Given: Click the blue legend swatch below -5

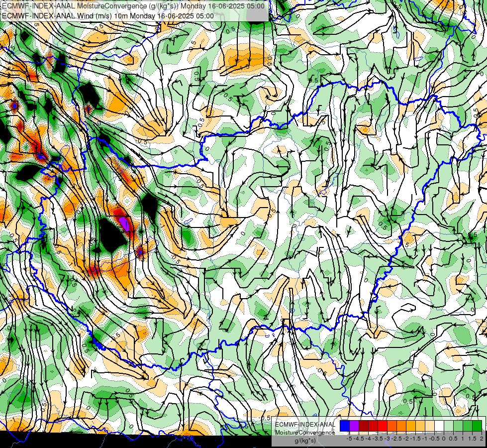Looking at the screenshot, I should pyautogui.click(x=345, y=426).
